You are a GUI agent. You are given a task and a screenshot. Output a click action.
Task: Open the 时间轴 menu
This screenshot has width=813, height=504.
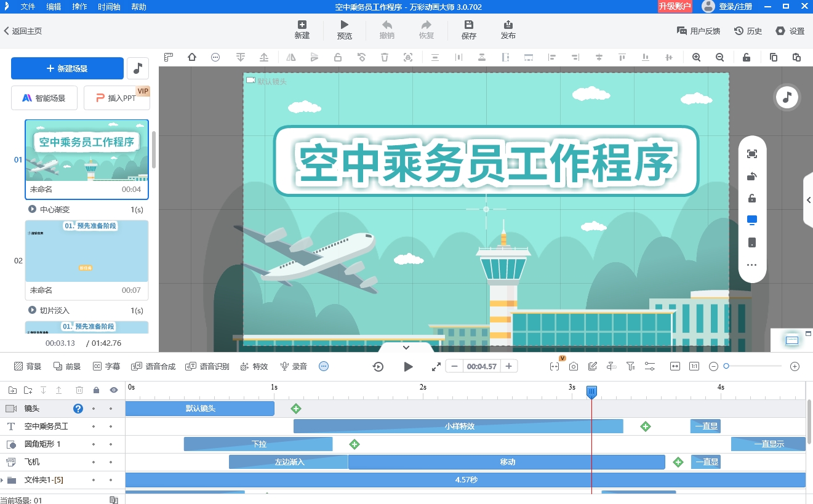tap(108, 7)
